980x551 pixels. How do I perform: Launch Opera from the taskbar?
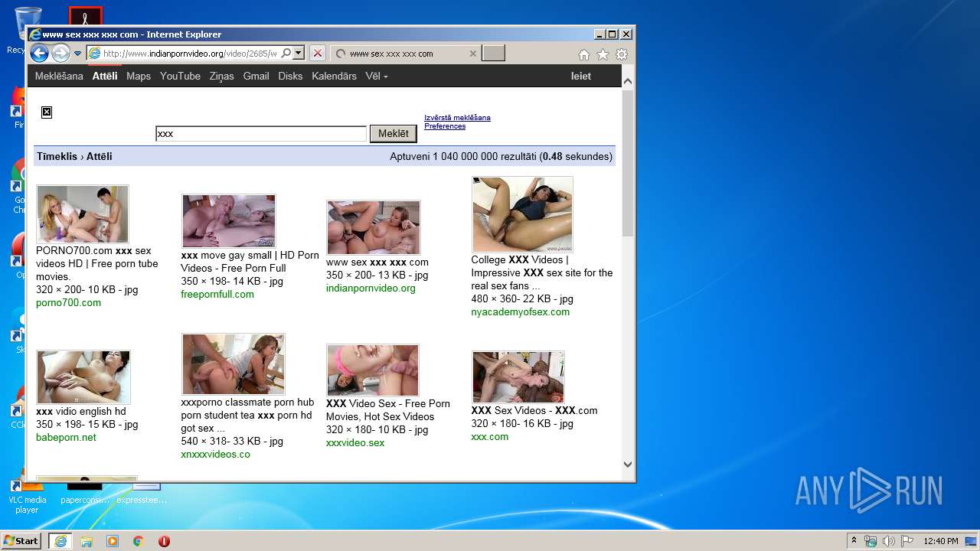coord(164,541)
